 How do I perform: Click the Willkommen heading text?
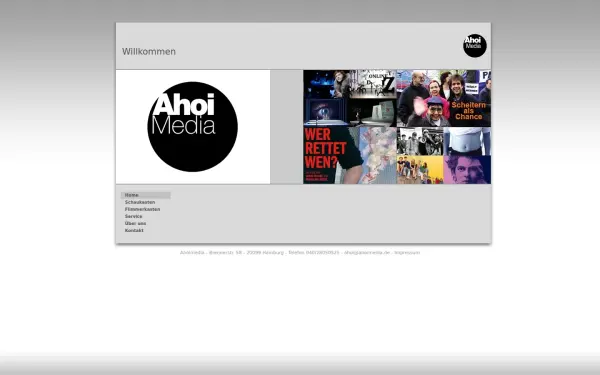tap(149, 52)
